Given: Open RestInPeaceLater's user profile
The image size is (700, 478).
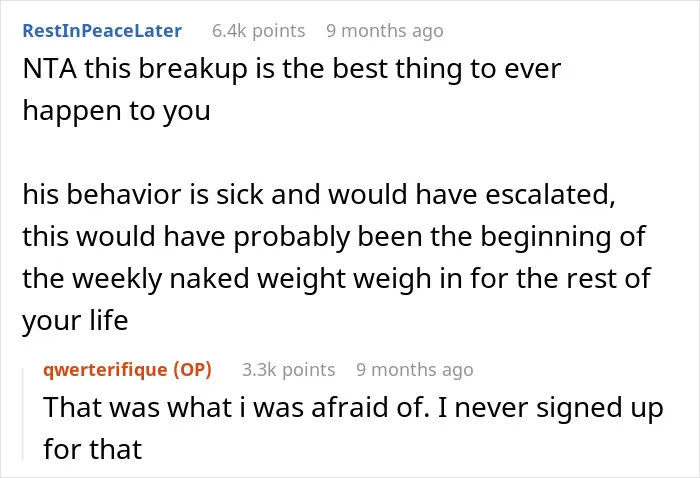Looking at the screenshot, I should (x=102, y=31).
